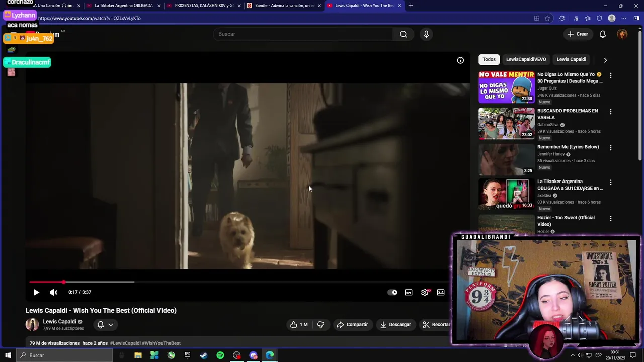Close the Lewis Capaldi browser tab
The width and height of the screenshot is (644, 362).
click(399, 6)
